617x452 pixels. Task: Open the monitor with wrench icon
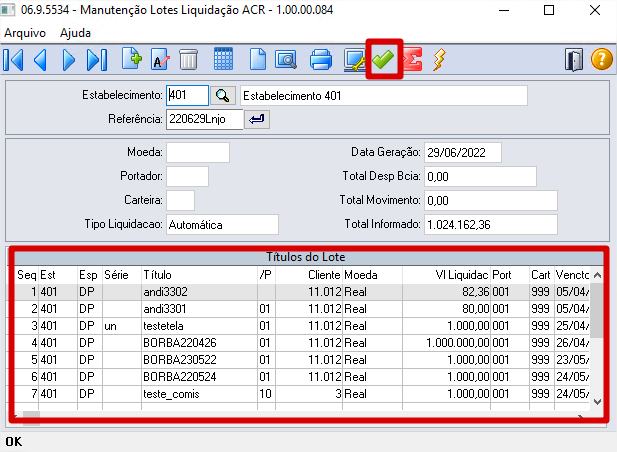pos(354,60)
